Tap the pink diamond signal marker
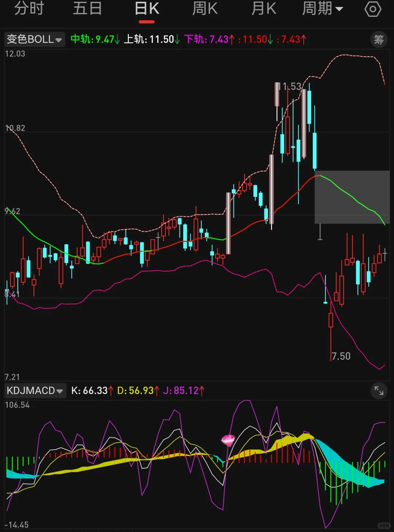 [x=228, y=440]
